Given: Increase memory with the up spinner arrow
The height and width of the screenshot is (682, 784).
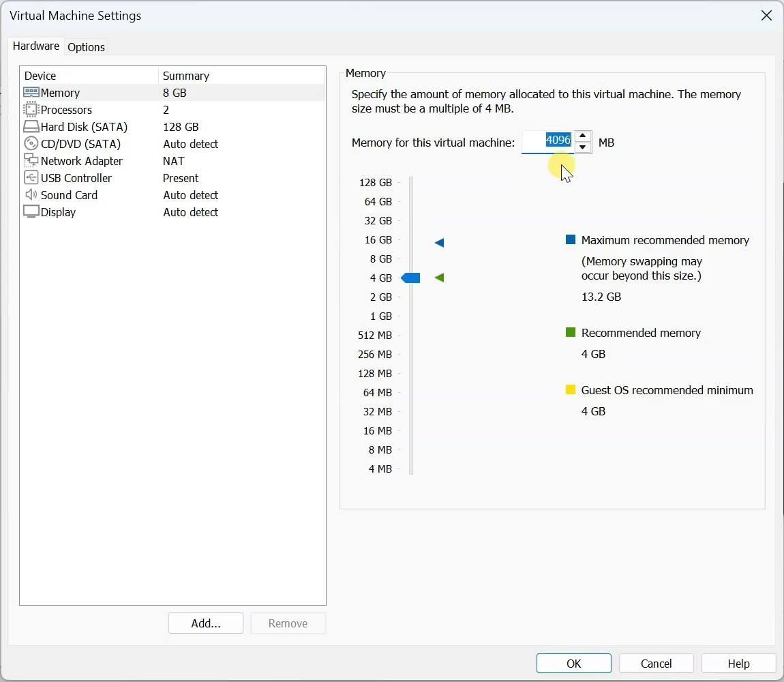Looking at the screenshot, I should 582,136.
